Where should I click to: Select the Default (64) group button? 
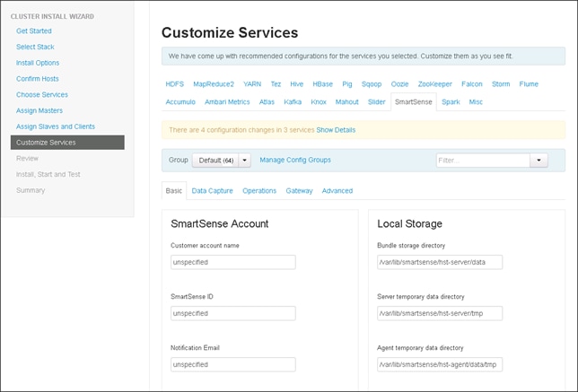[x=215, y=161]
